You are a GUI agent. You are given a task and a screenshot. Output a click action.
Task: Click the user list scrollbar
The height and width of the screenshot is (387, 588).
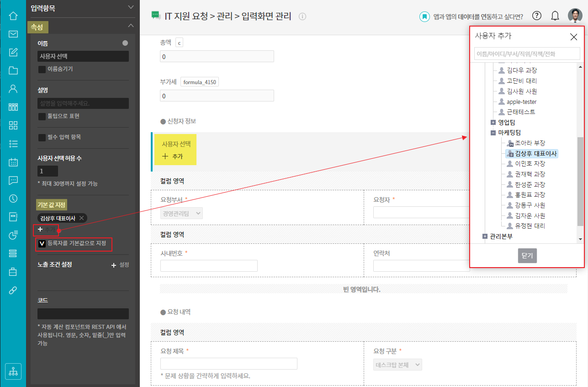click(580, 183)
